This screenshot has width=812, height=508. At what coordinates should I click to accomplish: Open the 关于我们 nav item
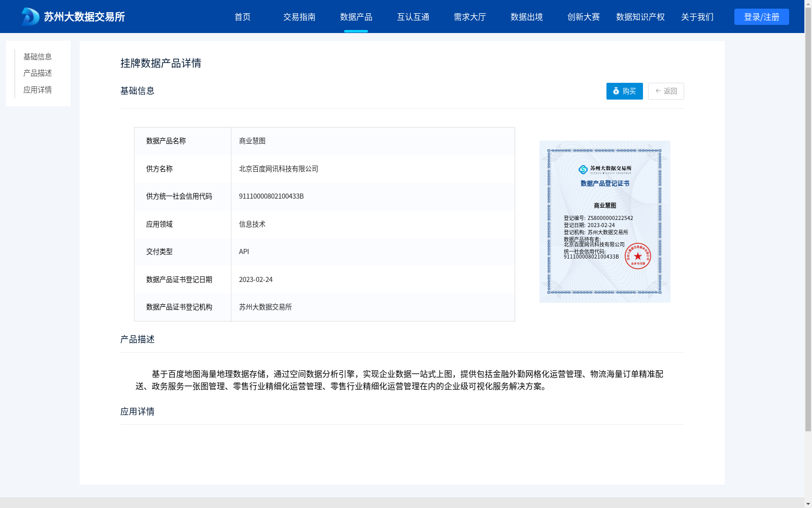(697, 17)
